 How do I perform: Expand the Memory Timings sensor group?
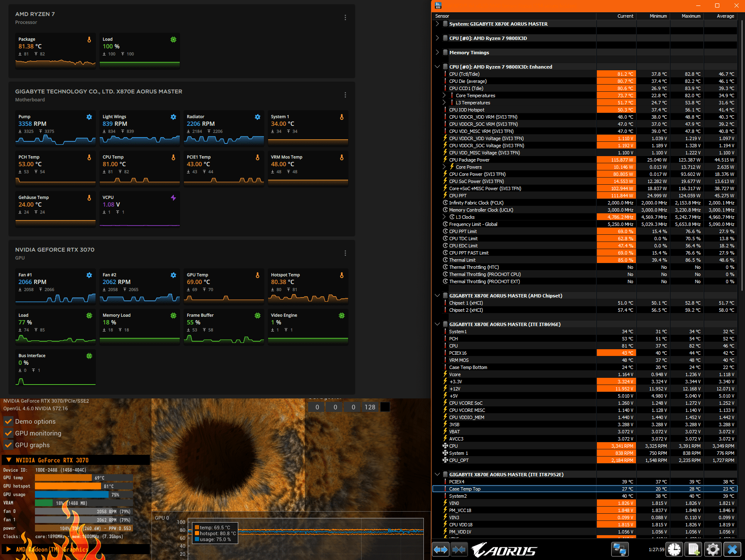click(437, 53)
